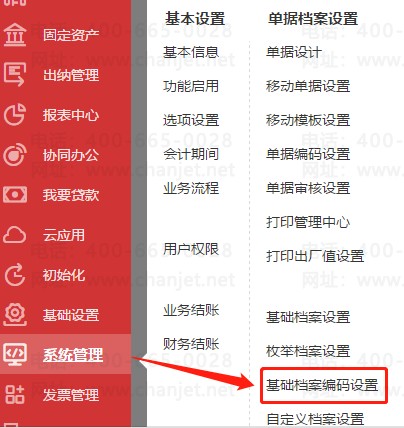Viewport: 404px width, 428px height.
Task: Open 基本信息 under 基本设置
Action: click(191, 52)
